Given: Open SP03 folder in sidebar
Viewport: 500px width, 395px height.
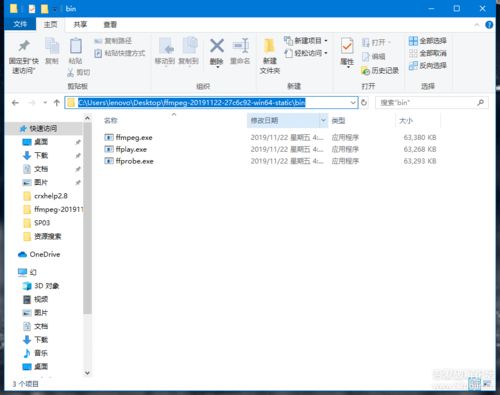Looking at the screenshot, I should click(37, 223).
